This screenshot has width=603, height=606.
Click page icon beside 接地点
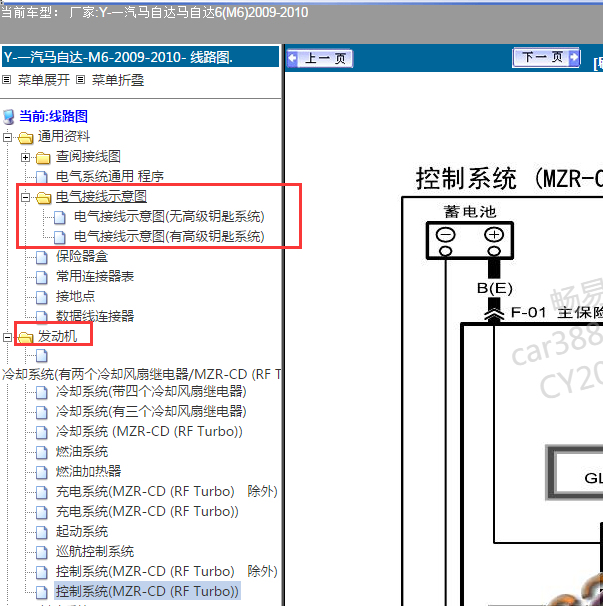pyautogui.click(x=41, y=298)
